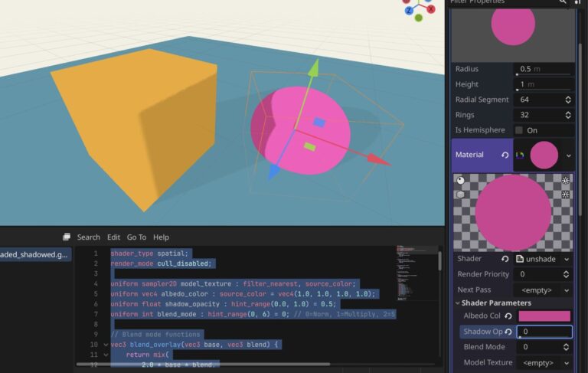Screen dimensions: 588x373
Task: Expand the Material resource dropdown arrow
Action: tap(568, 155)
